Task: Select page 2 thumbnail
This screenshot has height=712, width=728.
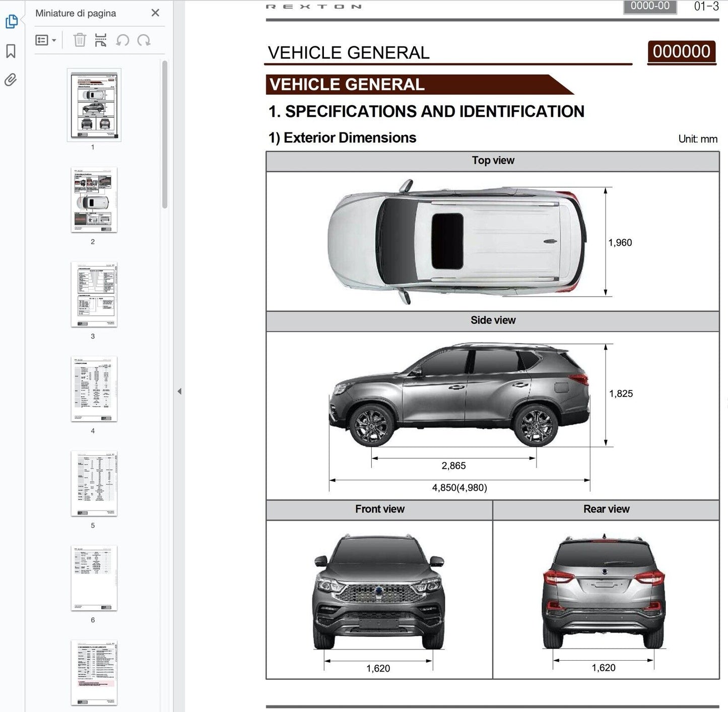Action: [x=94, y=200]
